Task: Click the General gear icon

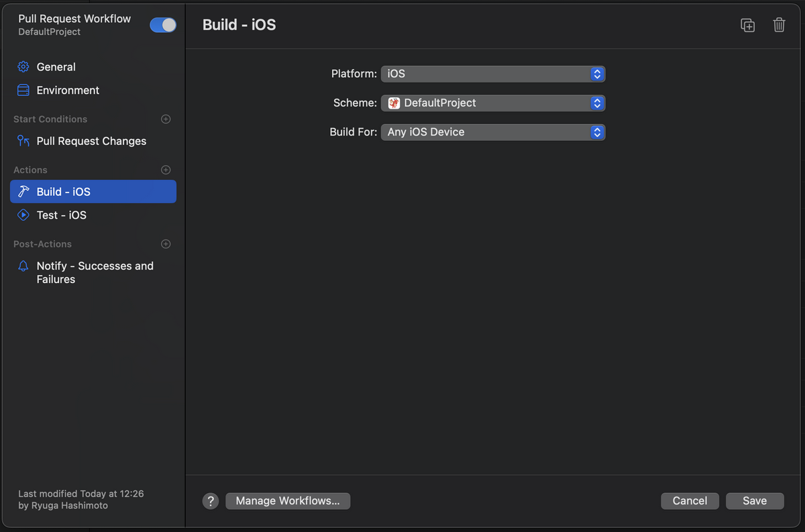Action: tap(23, 67)
